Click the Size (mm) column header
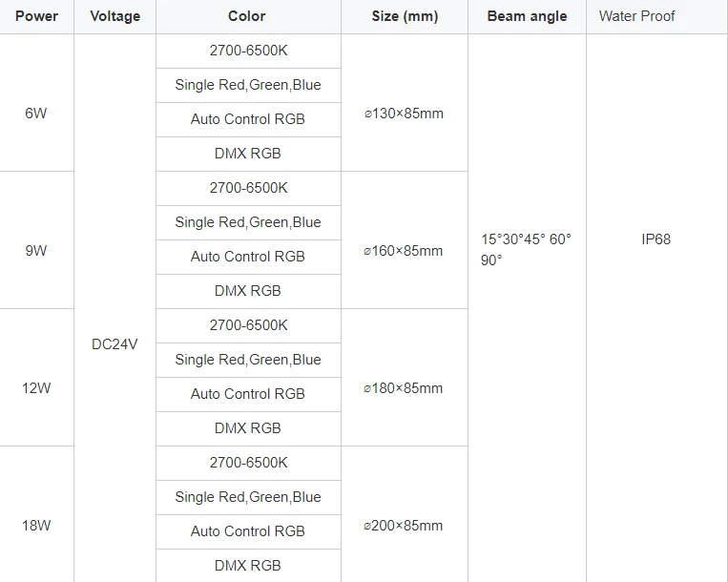Viewport: 728px width, 582px height. 404,16
